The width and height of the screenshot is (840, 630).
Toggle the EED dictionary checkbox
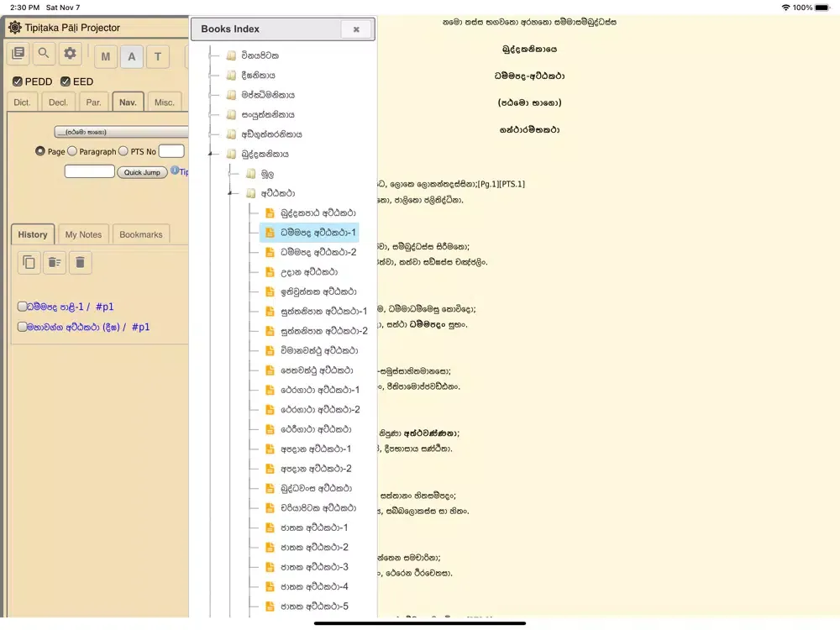pyautogui.click(x=66, y=81)
